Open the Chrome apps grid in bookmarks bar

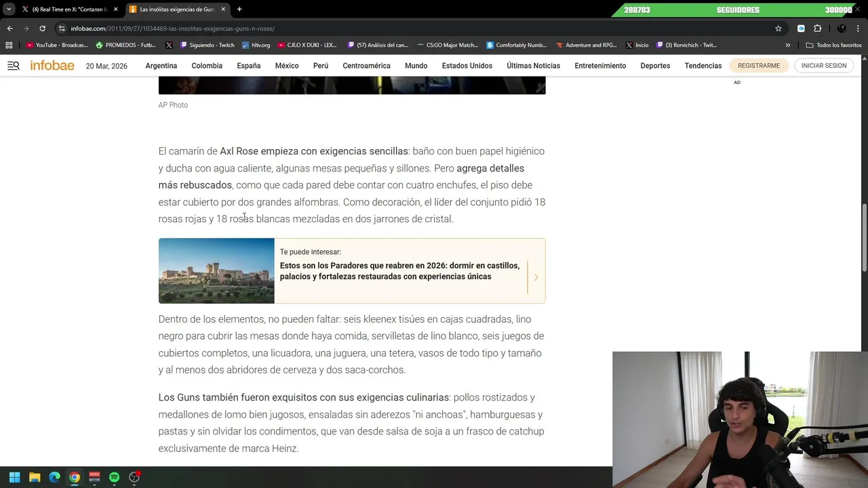click(9, 45)
